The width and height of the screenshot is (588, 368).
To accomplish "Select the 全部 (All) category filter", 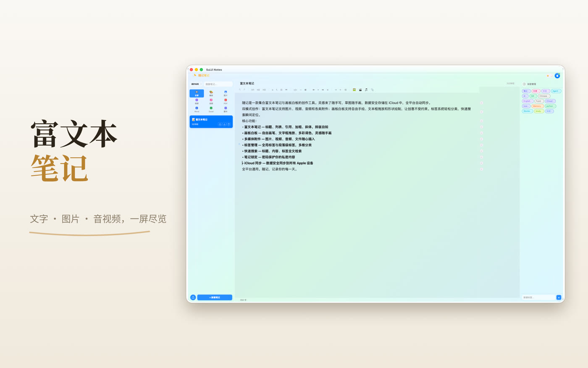I will click(197, 93).
